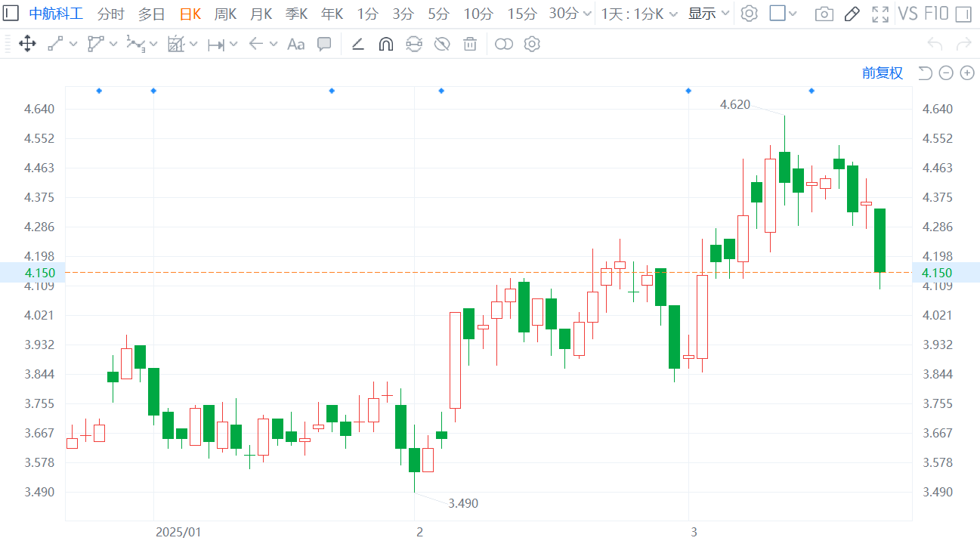Click the overlapping circles overlay icon
This screenshot has height=547, width=980.
click(x=504, y=44)
